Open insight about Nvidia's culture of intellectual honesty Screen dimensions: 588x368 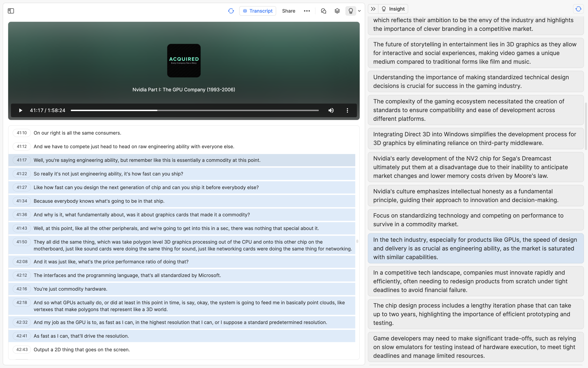pos(476,195)
